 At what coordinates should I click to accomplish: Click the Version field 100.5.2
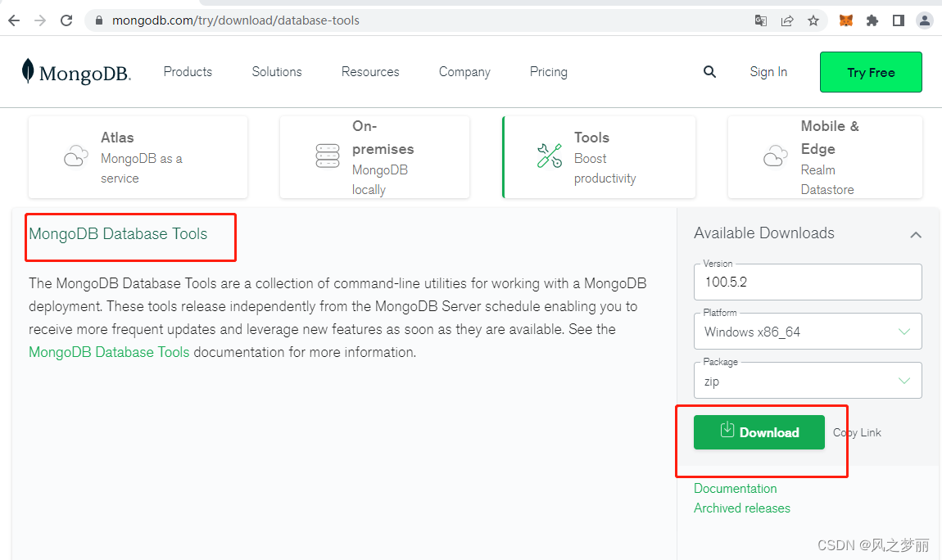point(808,282)
